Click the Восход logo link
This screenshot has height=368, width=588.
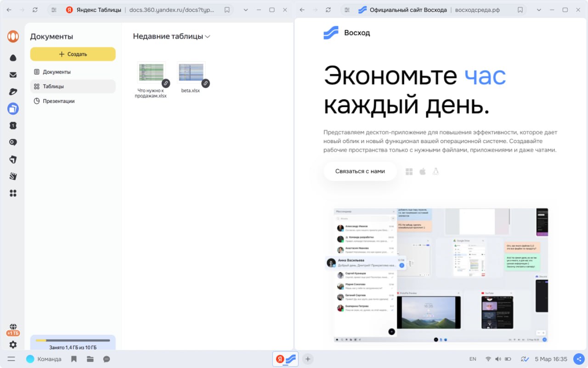coord(347,33)
